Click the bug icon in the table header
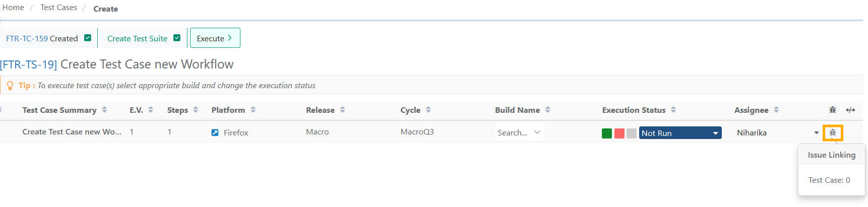The height and width of the screenshot is (207, 868). [833, 110]
